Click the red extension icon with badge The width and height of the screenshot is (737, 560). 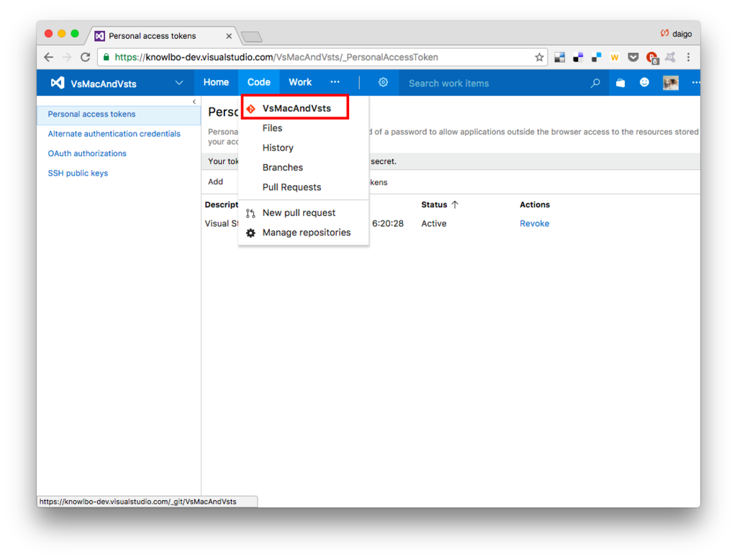coord(652,58)
